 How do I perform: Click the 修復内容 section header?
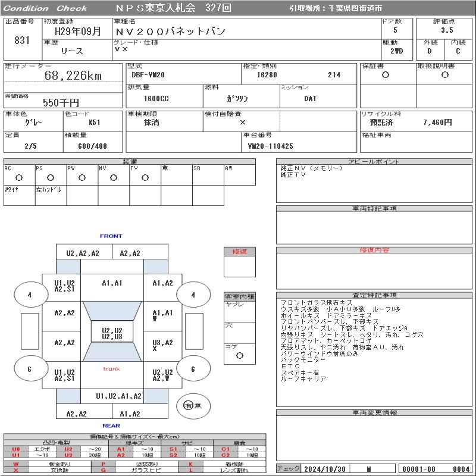point(374,250)
